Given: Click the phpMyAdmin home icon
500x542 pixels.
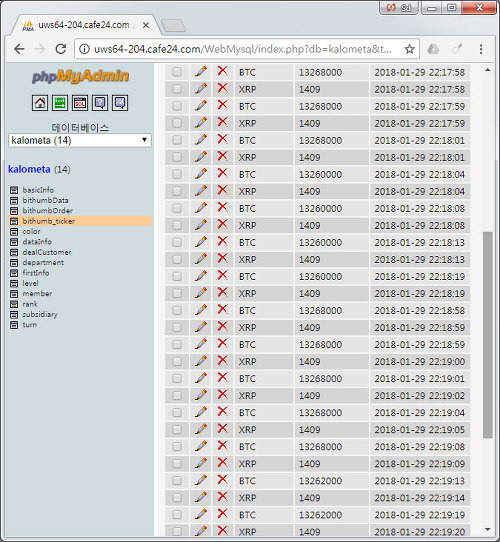Looking at the screenshot, I should coord(40,103).
